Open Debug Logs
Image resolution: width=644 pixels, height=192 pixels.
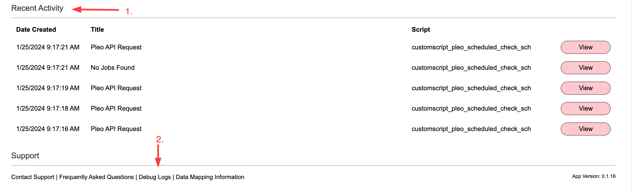pos(155,177)
